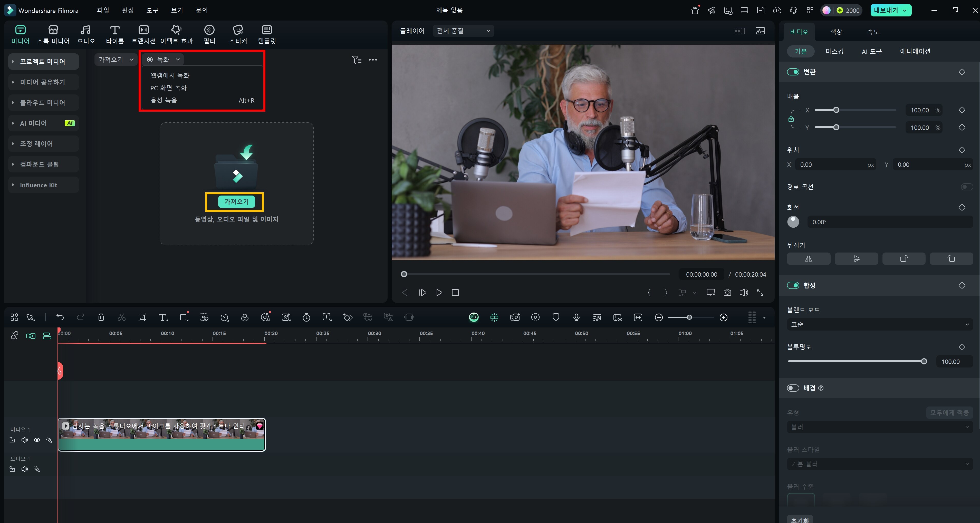The height and width of the screenshot is (523, 980).
Task: Click the undo arrow in timeline toolbar
Action: point(60,317)
